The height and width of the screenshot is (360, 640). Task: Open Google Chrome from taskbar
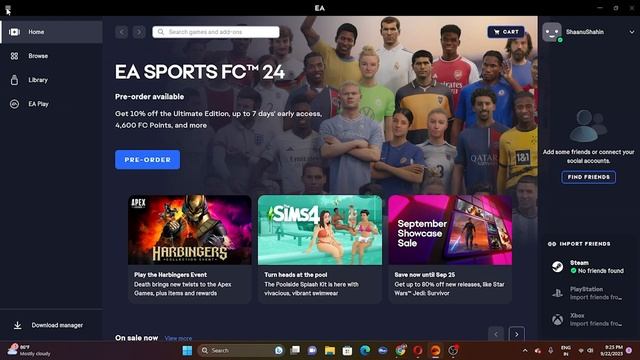point(400,351)
